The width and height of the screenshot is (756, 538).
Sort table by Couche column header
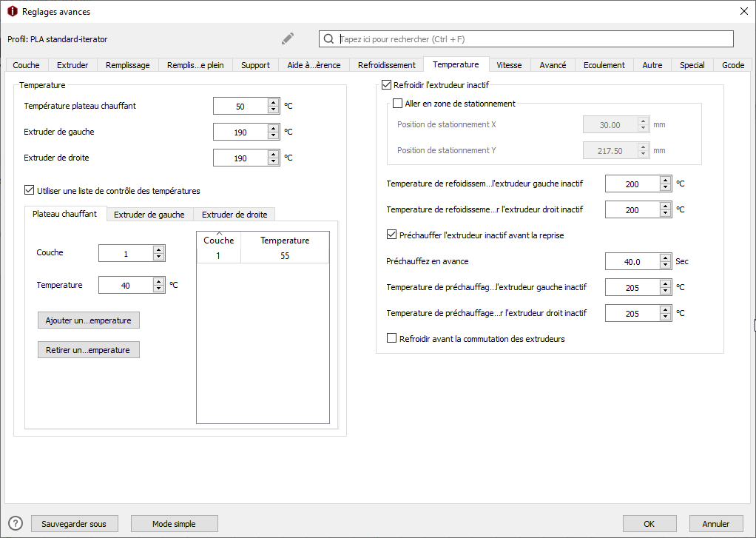219,240
